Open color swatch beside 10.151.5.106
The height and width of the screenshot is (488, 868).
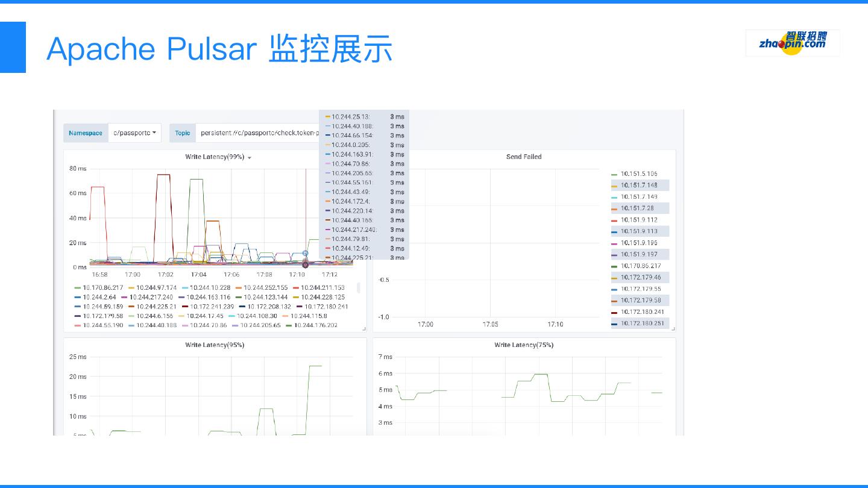tap(614, 175)
